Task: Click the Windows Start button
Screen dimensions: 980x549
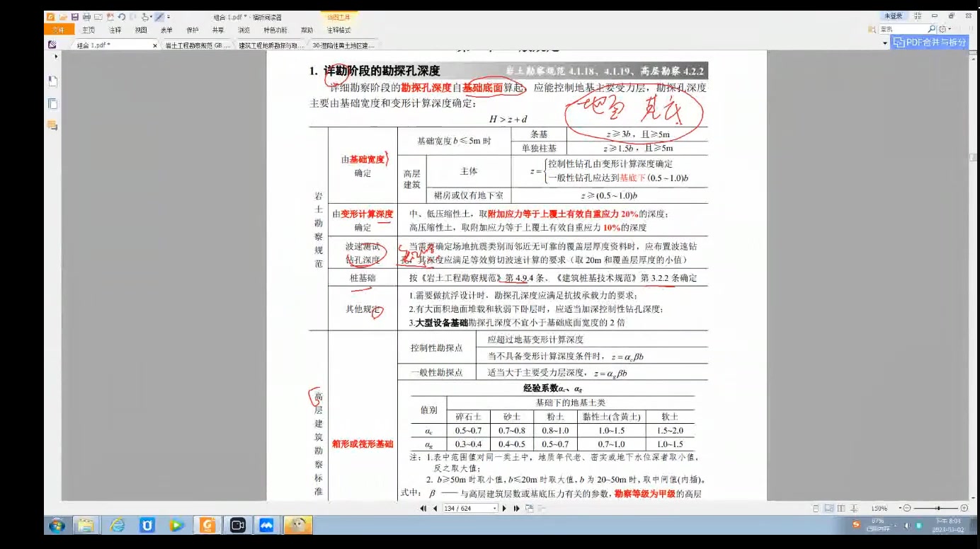Action: click(57, 525)
